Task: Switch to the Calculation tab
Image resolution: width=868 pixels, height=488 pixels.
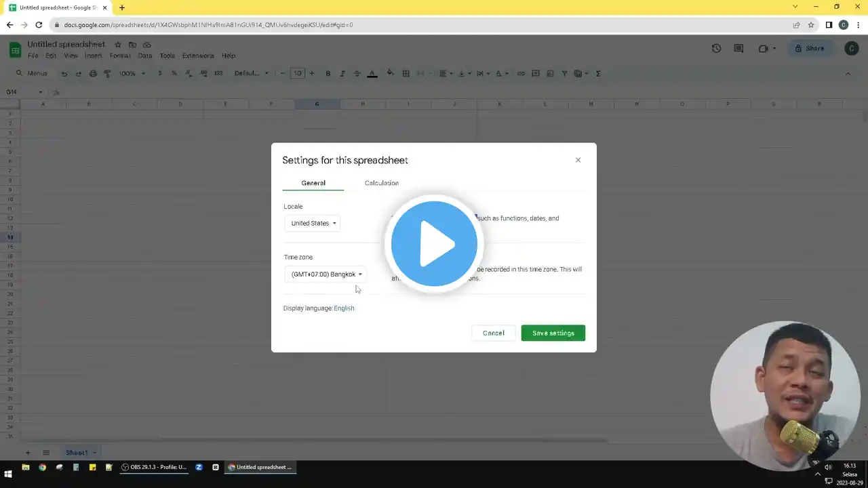Action: coord(381,183)
